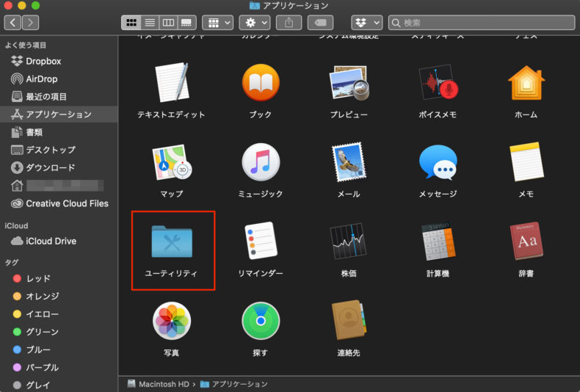Click the iCloud sidebar section heading
Viewport: 580px width, 392px height.
pos(16,225)
